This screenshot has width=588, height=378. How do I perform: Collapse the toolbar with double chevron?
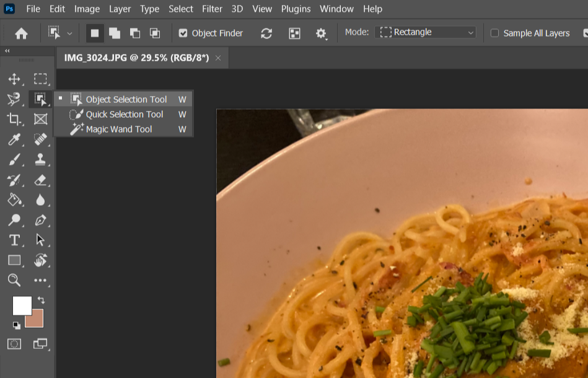coord(7,51)
